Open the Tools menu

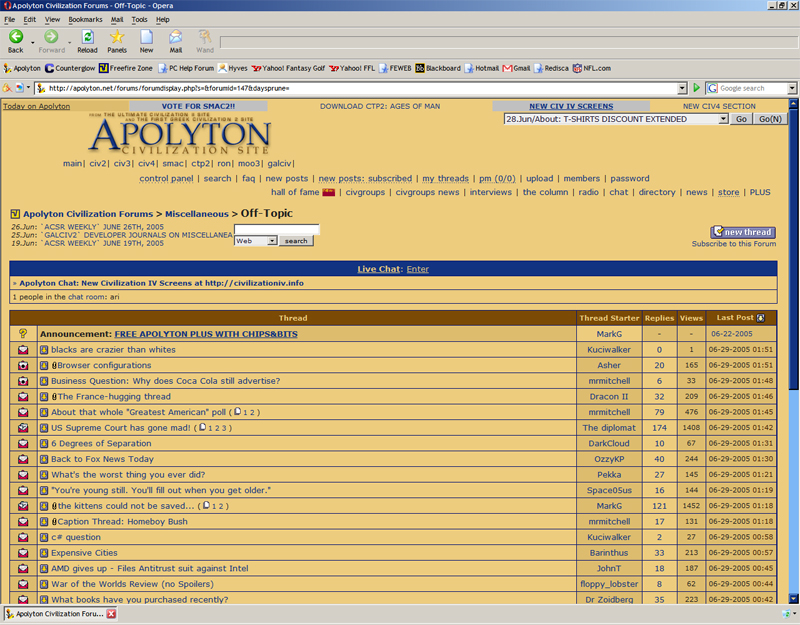coord(139,19)
